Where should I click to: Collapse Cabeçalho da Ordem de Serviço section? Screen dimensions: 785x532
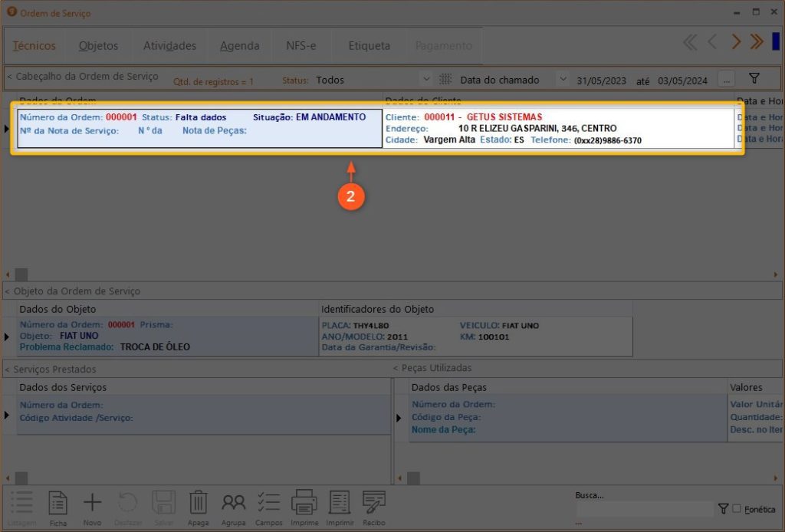pos(9,77)
